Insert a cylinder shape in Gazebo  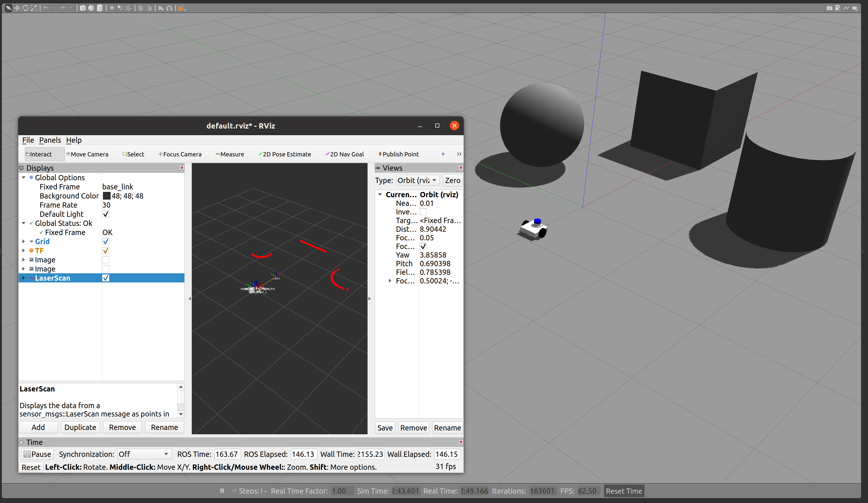click(99, 8)
